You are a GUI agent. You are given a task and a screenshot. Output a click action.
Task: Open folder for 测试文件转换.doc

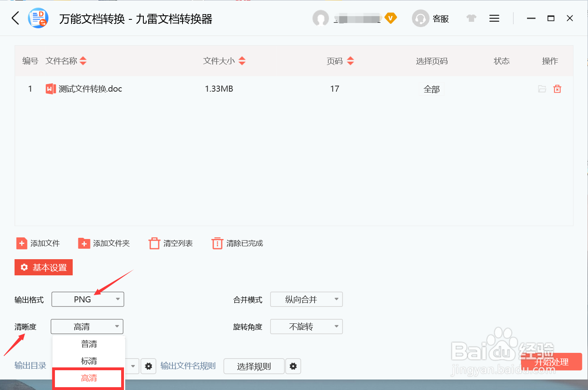[x=542, y=89]
